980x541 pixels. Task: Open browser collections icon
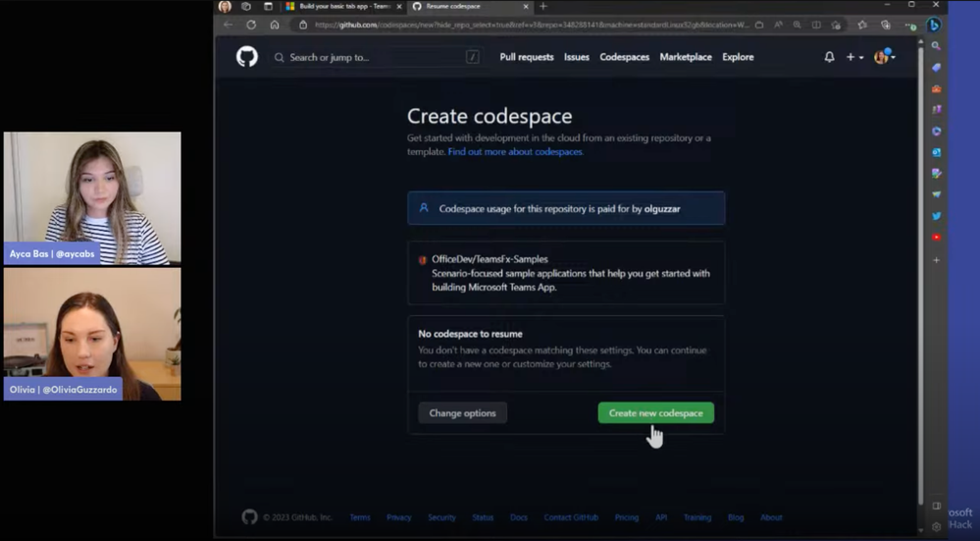886,25
